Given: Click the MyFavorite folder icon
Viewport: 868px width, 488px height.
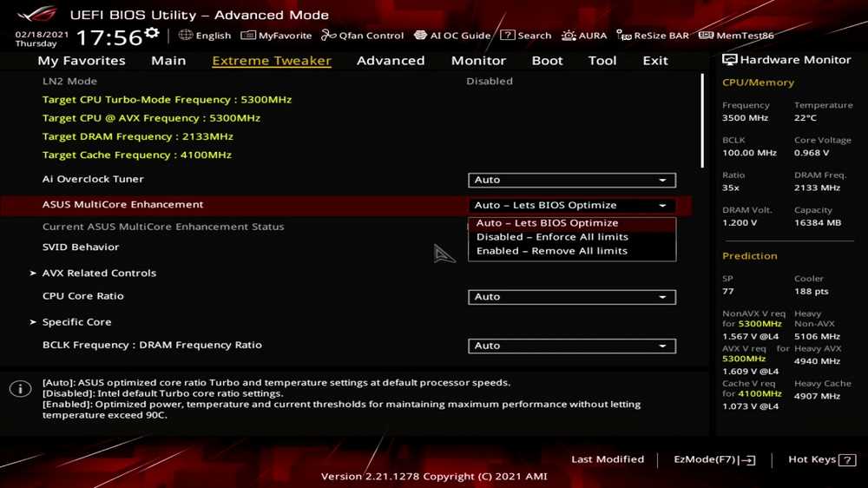Looking at the screenshot, I should pyautogui.click(x=248, y=35).
